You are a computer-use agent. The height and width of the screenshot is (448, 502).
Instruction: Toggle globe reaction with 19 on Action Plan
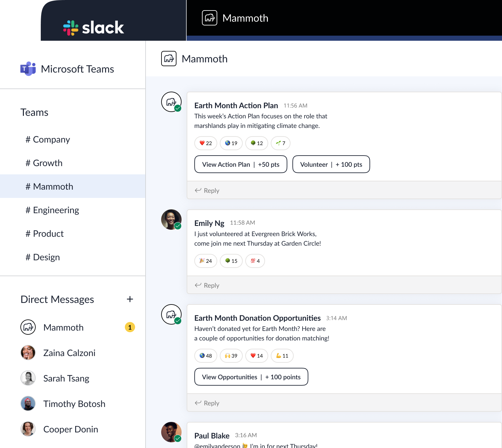231,143
